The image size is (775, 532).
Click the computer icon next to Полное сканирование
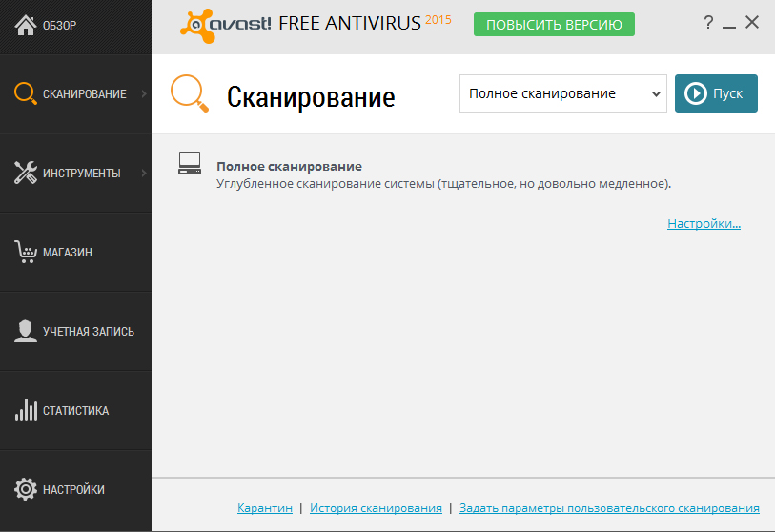(x=190, y=163)
